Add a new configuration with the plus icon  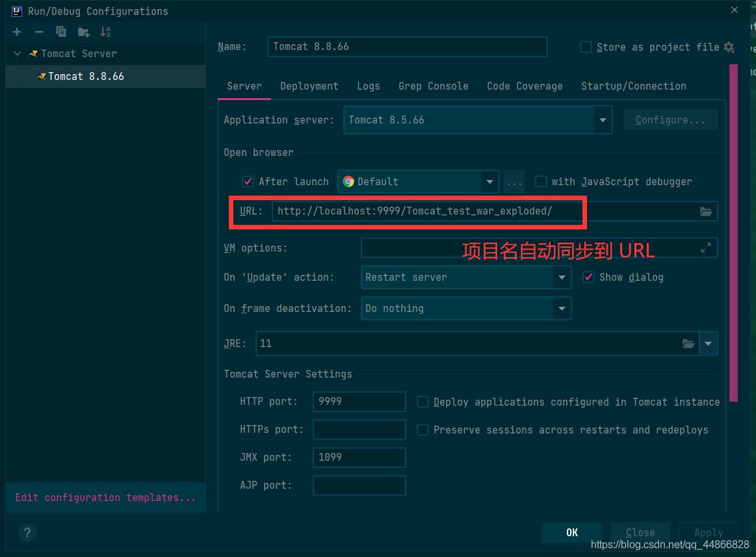(x=17, y=32)
